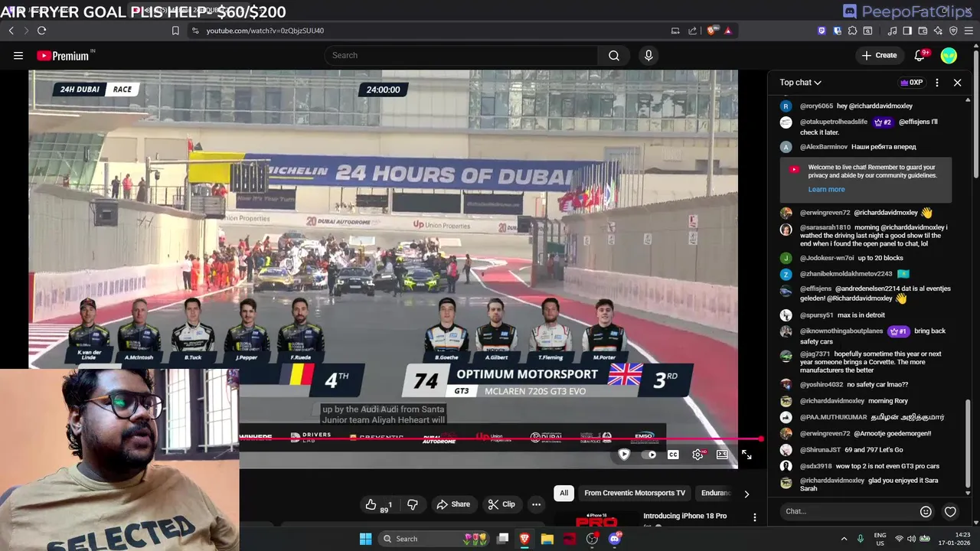
Task: Select the Endurance chip
Action: pos(717,493)
